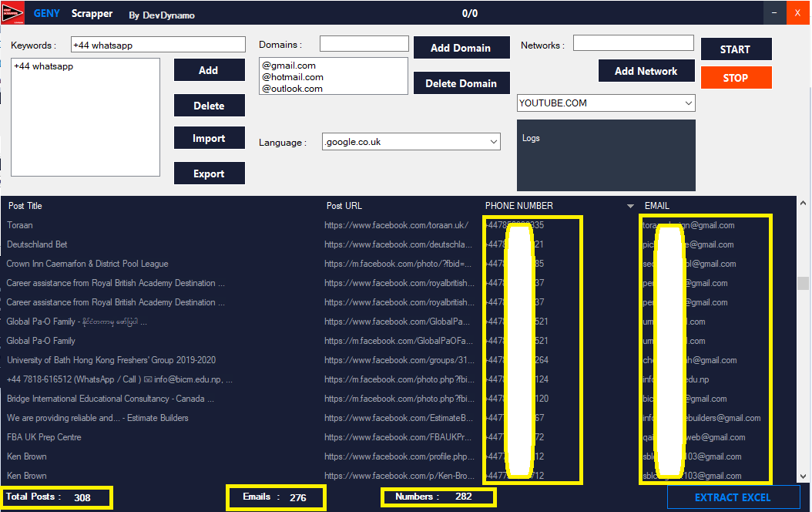Click the toraan.uk facebook URL
This screenshot has height=512, width=812.
(x=396, y=225)
